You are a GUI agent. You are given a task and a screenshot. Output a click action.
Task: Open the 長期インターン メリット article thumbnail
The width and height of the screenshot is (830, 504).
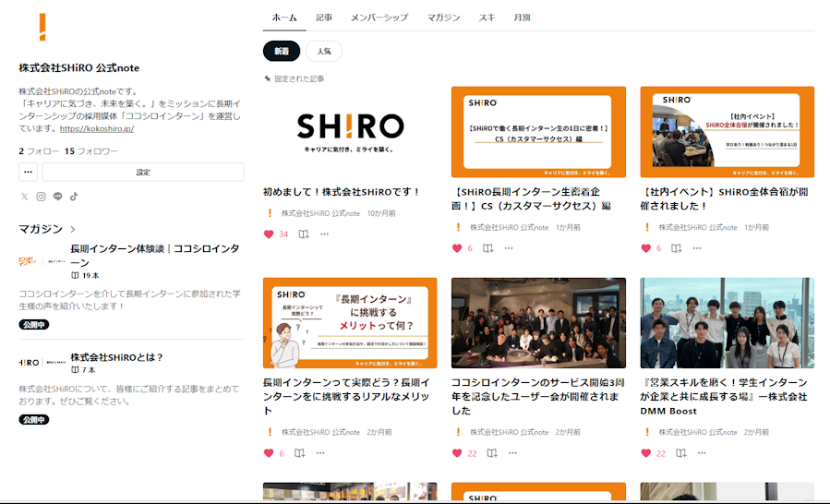pos(350,323)
